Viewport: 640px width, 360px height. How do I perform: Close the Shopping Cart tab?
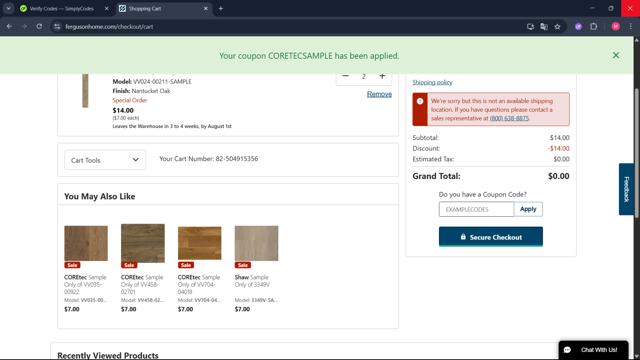click(206, 9)
